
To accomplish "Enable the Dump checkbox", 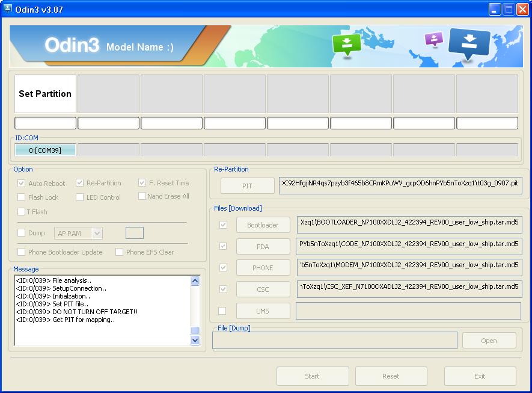I will tap(21, 233).
